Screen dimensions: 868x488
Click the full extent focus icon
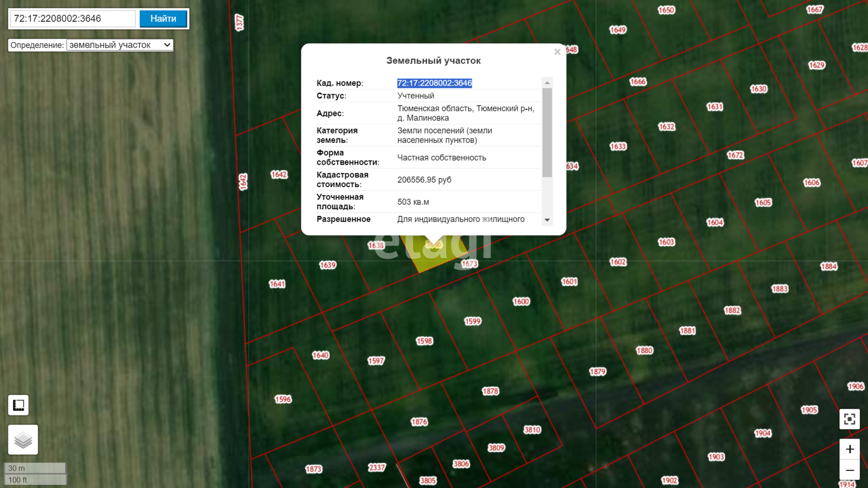point(849,419)
